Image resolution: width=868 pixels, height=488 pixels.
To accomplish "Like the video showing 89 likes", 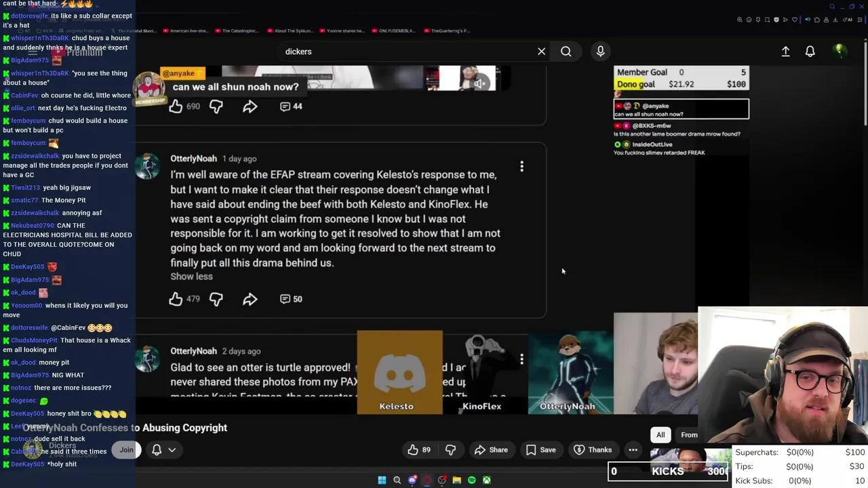I will coord(419,449).
